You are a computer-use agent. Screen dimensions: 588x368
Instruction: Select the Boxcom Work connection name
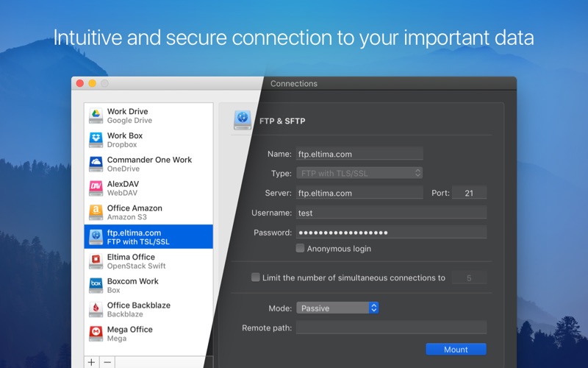[133, 281]
